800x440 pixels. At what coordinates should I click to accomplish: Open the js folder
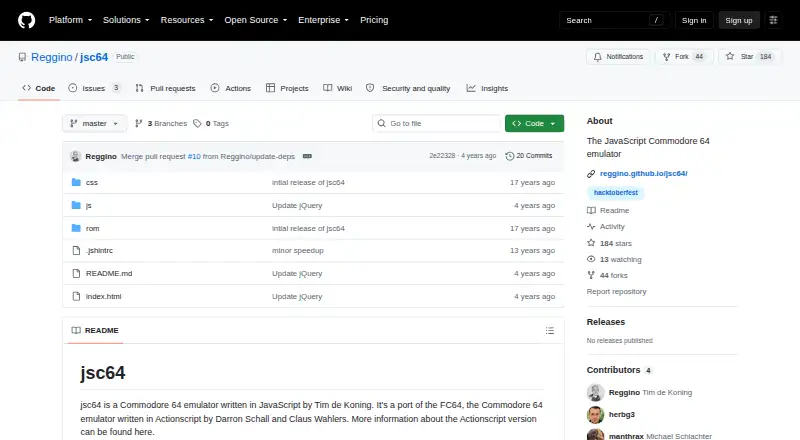[89, 206]
